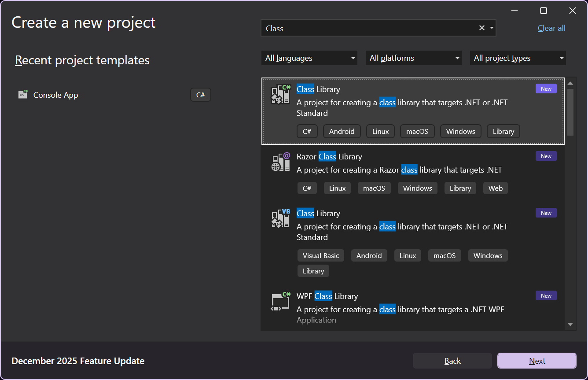The image size is (588, 380).
Task: Click the template list scrollbar thumb
Action: 570,112
